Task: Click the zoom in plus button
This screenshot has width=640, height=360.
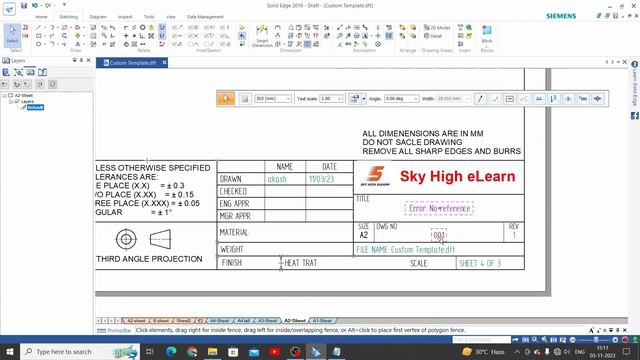Action: point(615,340)
